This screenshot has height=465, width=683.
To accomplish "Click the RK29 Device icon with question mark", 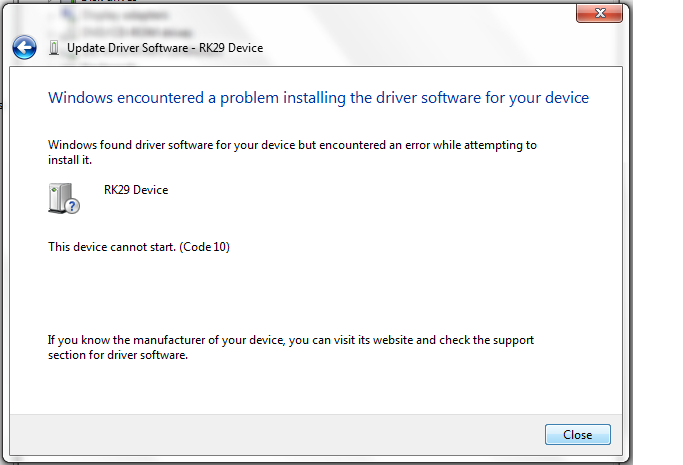I will pyautogui.click(x=64, y=199).
